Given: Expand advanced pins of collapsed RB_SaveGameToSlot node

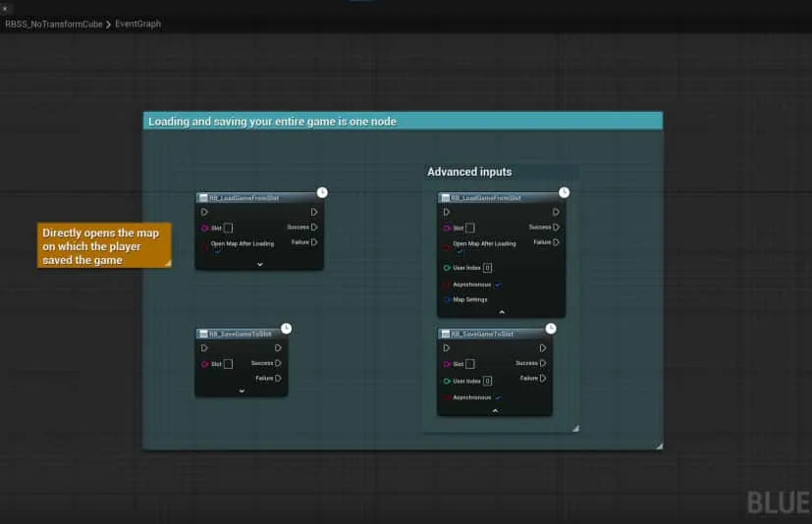Looking at the screenshot, I should tap(242, 391).
